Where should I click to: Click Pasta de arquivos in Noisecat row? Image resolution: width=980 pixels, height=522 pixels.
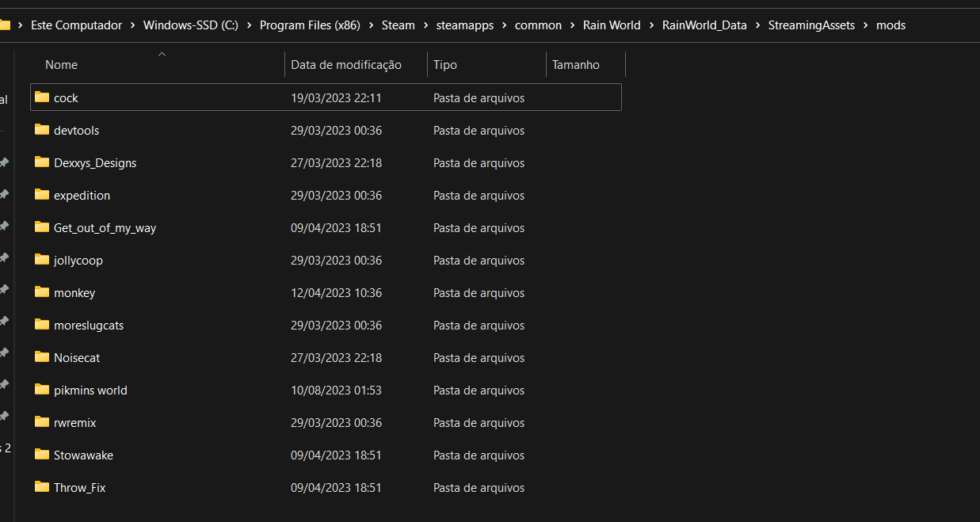479,358
